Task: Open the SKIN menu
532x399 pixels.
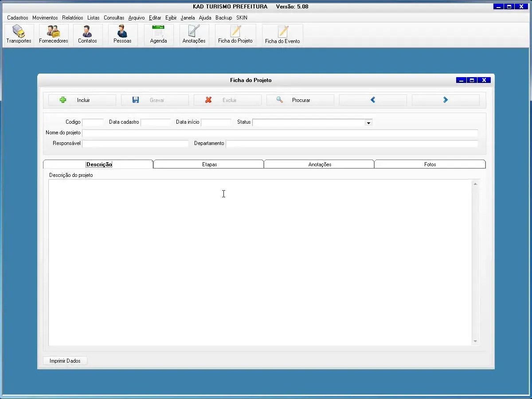Action: pyautogui.click(x=242, y=18)
